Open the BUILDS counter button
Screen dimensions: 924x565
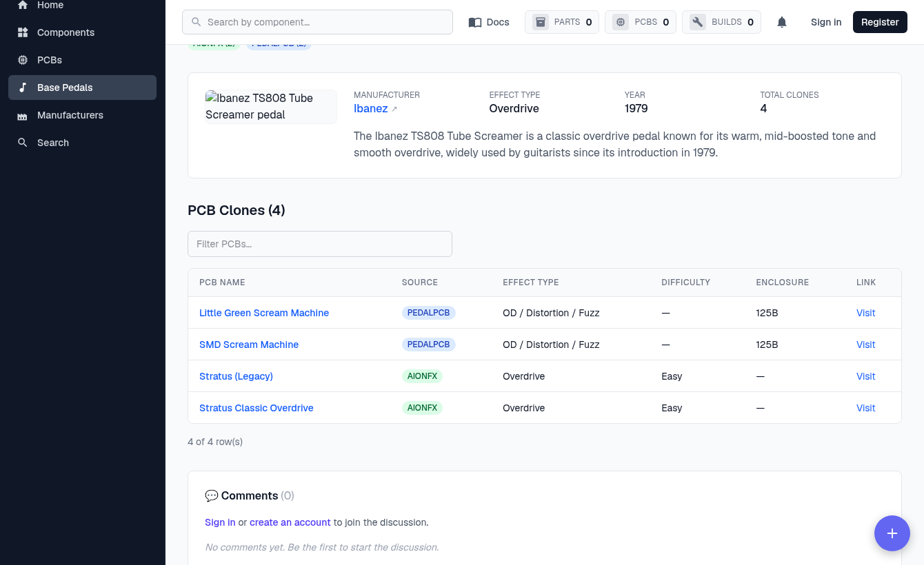(x=722, y=22)
